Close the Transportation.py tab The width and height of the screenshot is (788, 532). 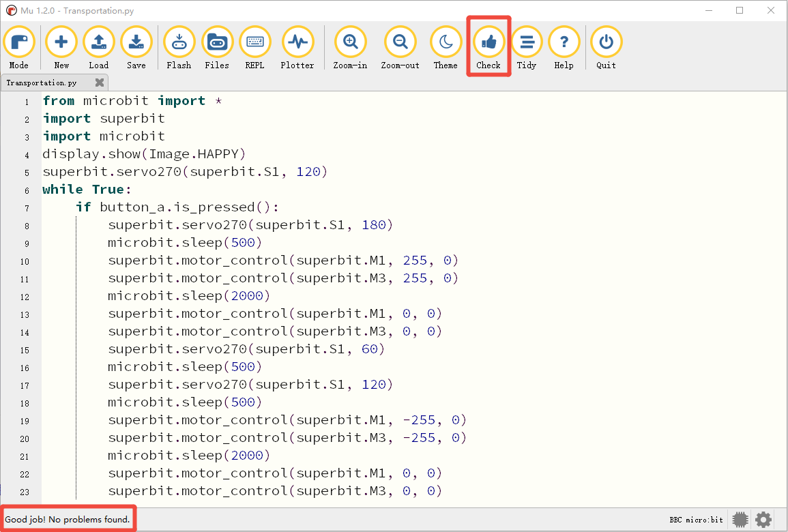[100, 83]
